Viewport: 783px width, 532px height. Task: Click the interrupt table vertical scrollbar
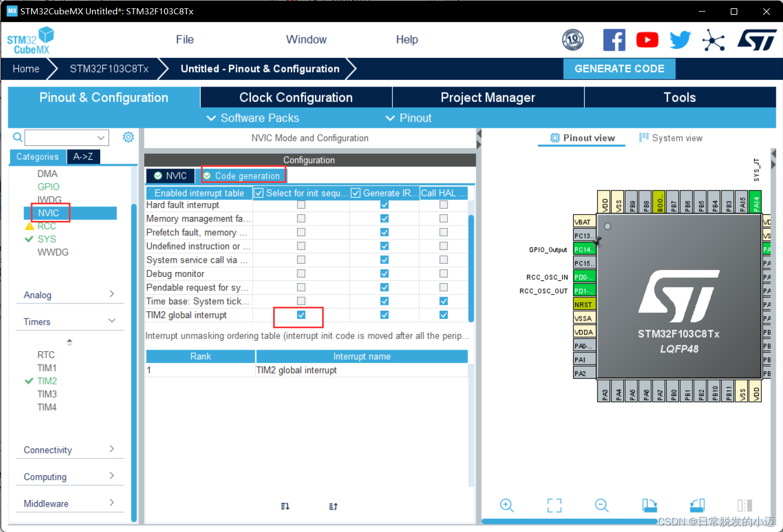471,268
